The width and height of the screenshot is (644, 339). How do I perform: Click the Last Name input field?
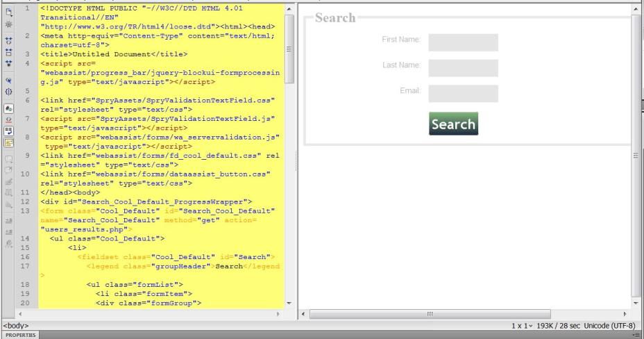pyautogui.click(x=464, y=68)
